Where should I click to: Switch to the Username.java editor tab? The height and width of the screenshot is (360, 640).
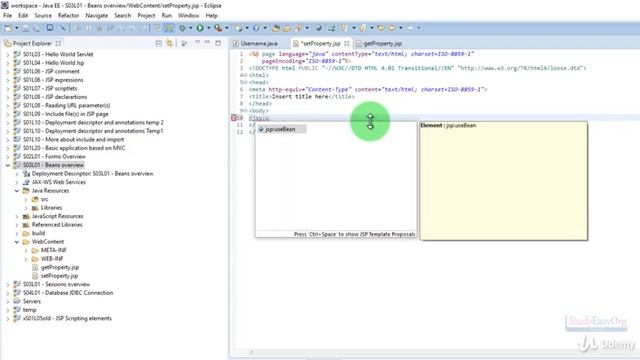[258, 43]
